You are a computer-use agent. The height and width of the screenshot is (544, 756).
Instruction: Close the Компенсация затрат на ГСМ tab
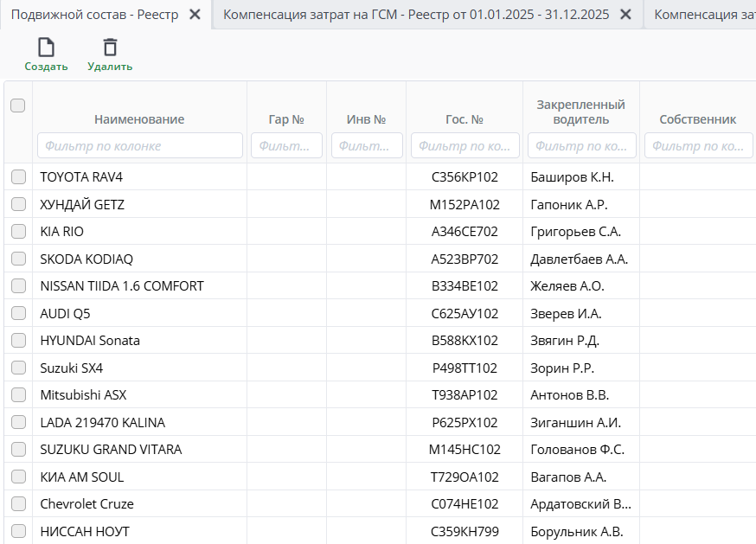(x=626, y=15)
